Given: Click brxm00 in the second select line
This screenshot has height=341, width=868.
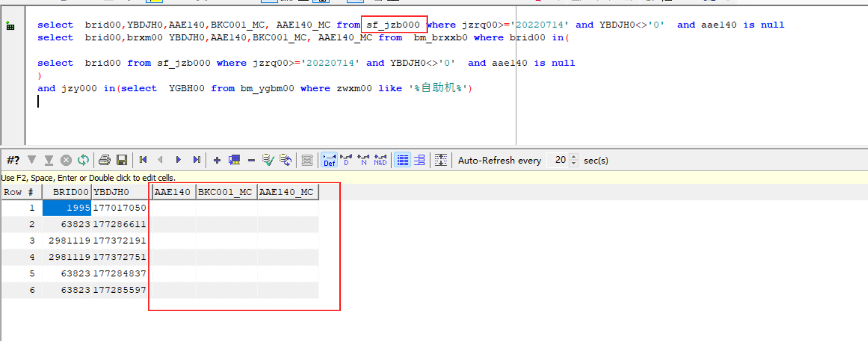Looking at the screenshot, I should pos(145,38).
